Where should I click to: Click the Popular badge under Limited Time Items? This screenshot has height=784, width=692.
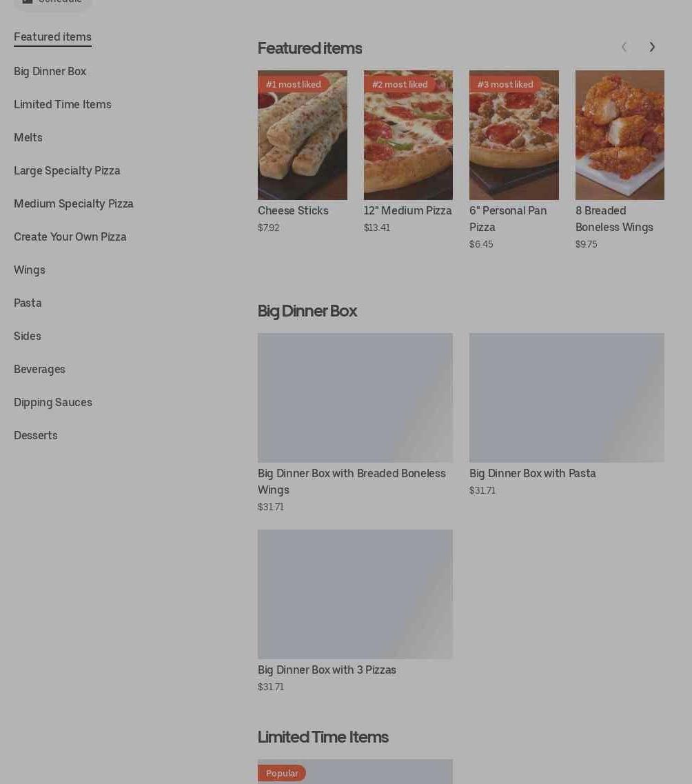[x=282, y=773]
